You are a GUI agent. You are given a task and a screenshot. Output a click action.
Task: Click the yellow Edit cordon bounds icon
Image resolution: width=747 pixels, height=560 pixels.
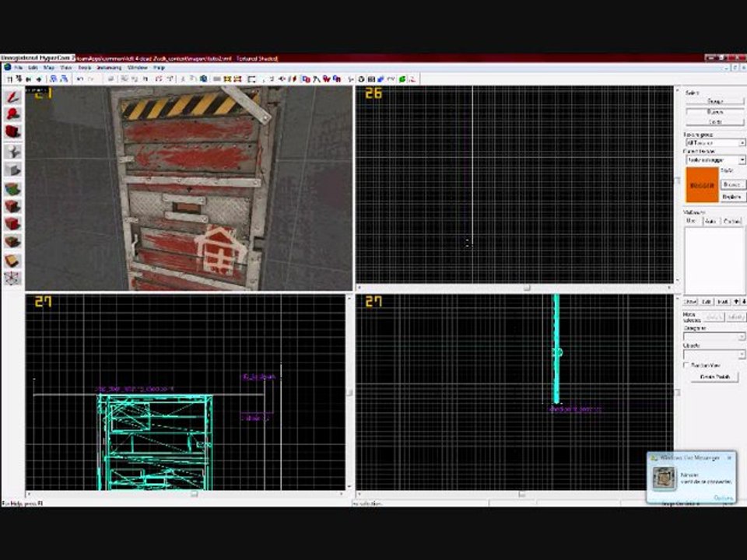238,79
